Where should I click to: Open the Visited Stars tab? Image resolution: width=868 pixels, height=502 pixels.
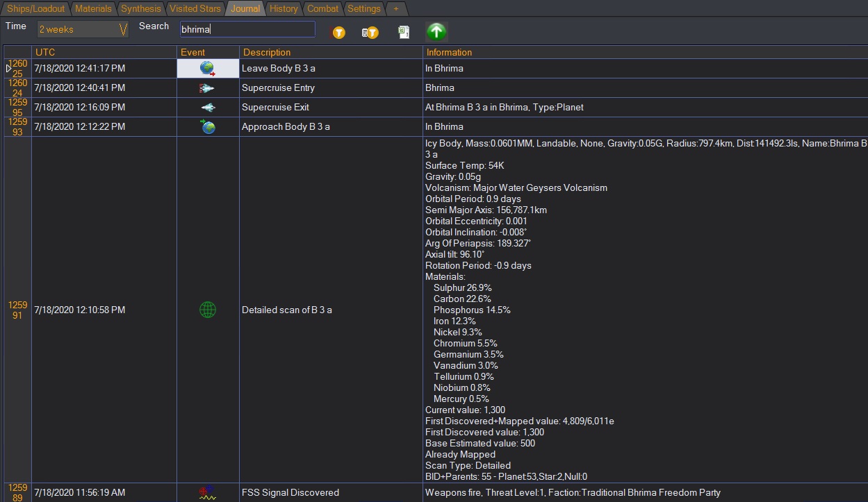pyautogui.click(x=195, y=9)
